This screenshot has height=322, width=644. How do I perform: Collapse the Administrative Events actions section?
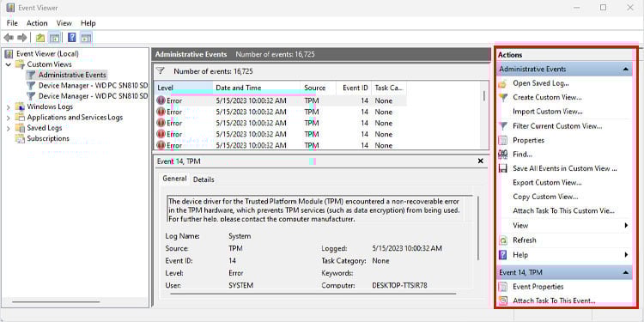click(x=625, y=70)
